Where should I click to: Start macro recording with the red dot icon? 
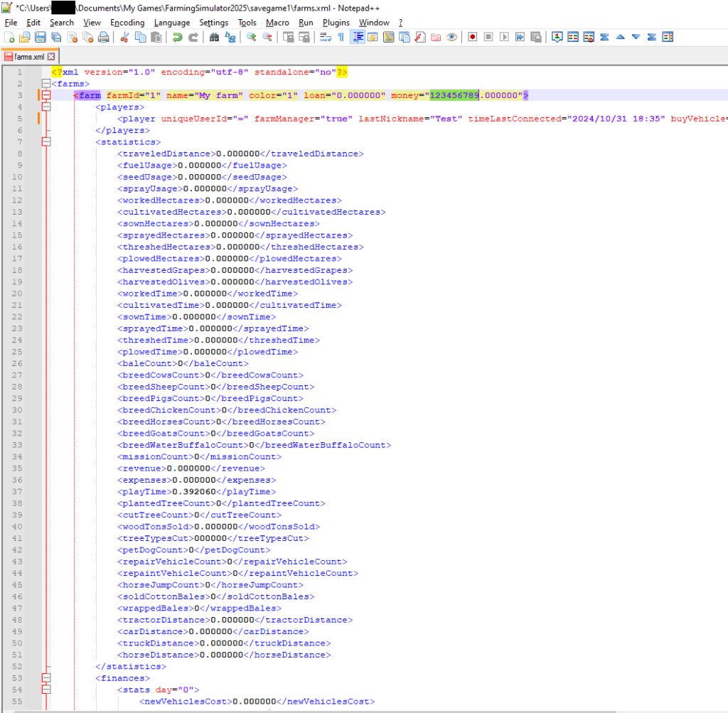pos(473,37)
